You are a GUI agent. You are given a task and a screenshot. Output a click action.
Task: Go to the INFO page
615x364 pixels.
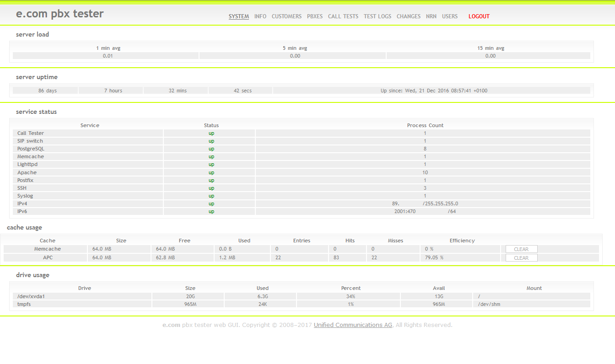coord(260,16)
